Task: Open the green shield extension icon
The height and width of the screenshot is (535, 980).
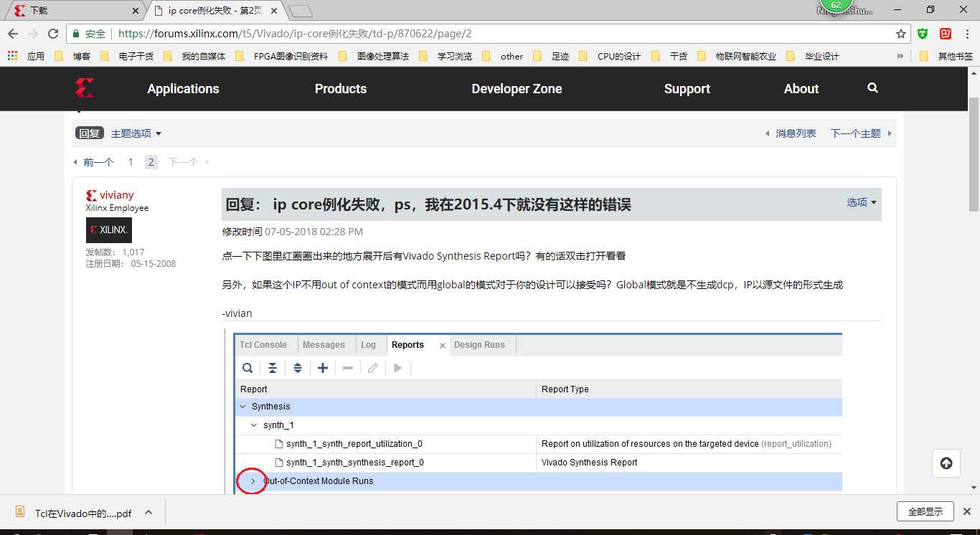Action: click(x=923, y=34)
